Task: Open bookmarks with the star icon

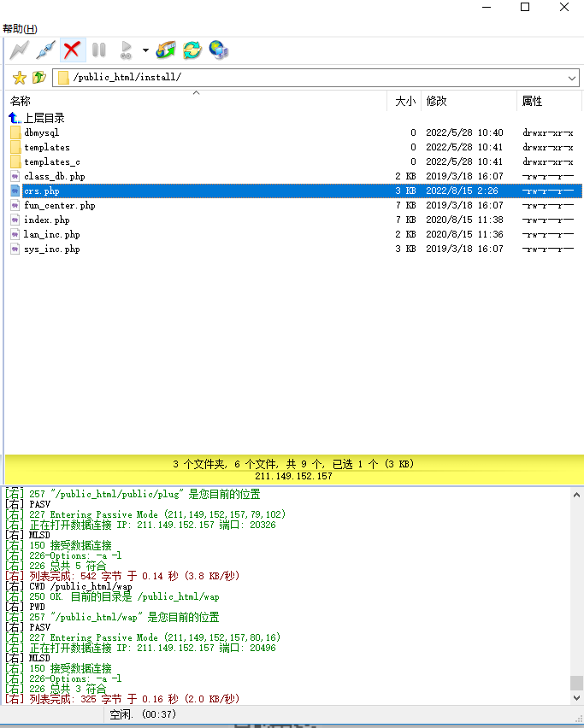Action: click(20, 78)
